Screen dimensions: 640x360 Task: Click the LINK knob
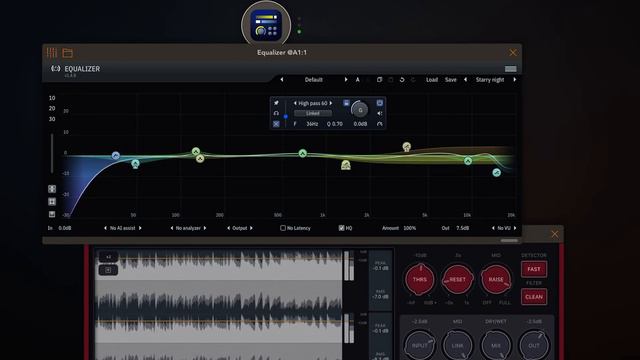(458, 345)
